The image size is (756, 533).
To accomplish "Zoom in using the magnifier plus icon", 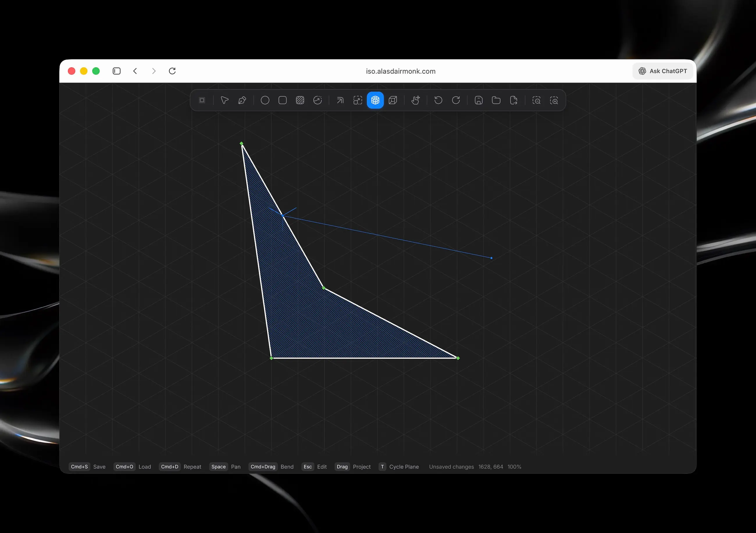I will (554, 100).
